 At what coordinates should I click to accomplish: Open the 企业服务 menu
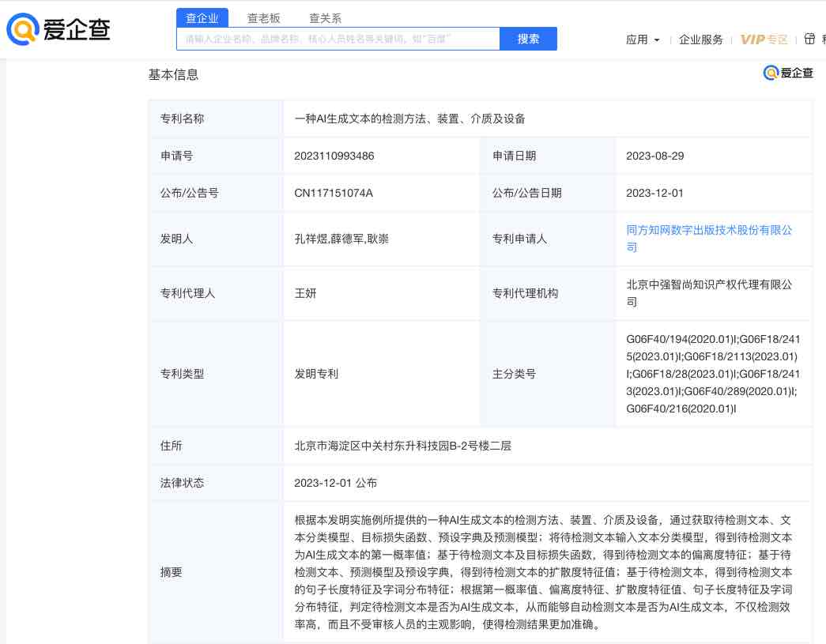pyautogui.click(x=700, y=40)
